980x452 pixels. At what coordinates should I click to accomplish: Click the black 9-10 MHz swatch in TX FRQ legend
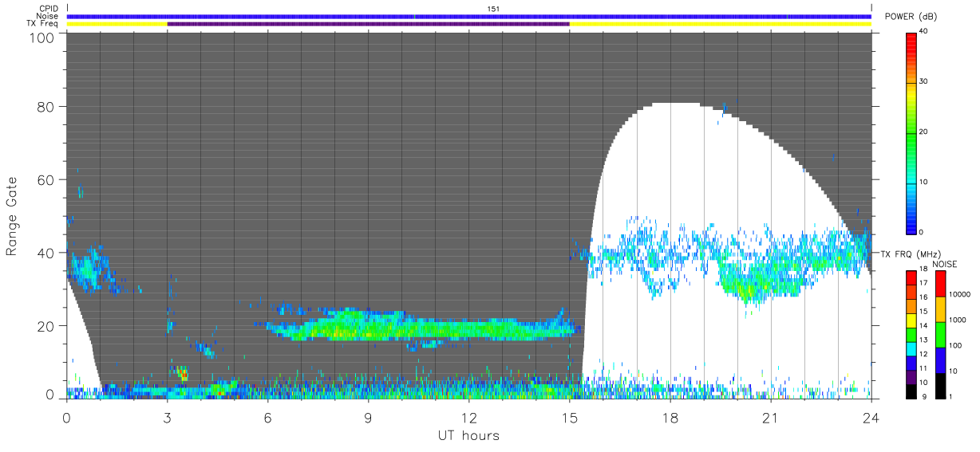click(911, 390)
